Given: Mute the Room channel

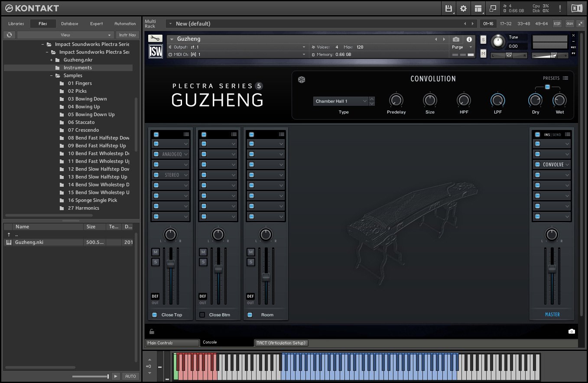Looking at the screenshot, I should (250, 252).
